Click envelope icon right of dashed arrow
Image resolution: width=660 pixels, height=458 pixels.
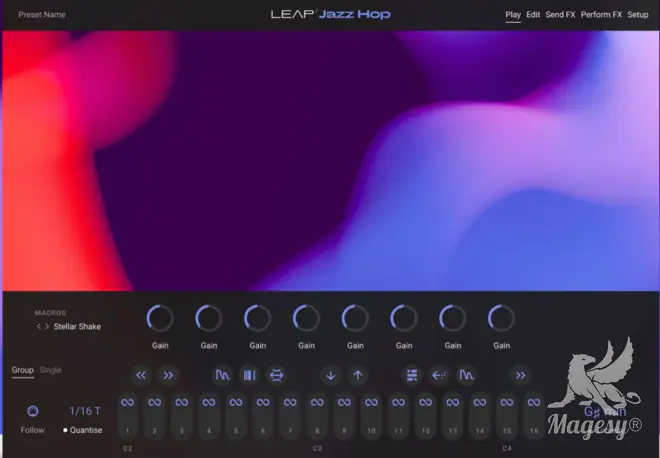click(x=466, y=375)
